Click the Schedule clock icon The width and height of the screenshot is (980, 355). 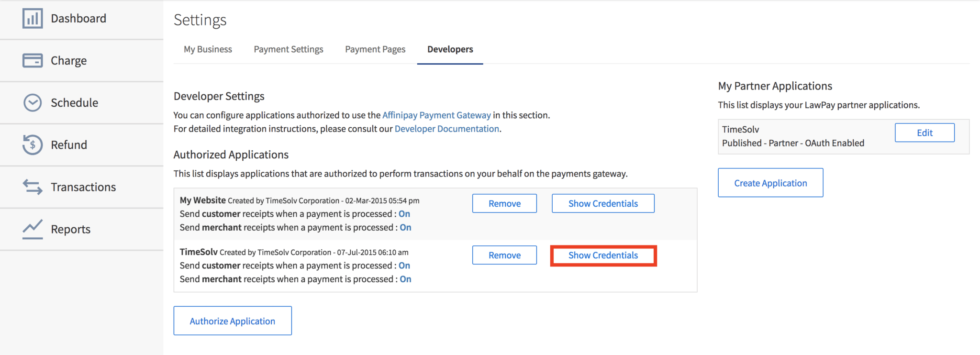point(33,103)
